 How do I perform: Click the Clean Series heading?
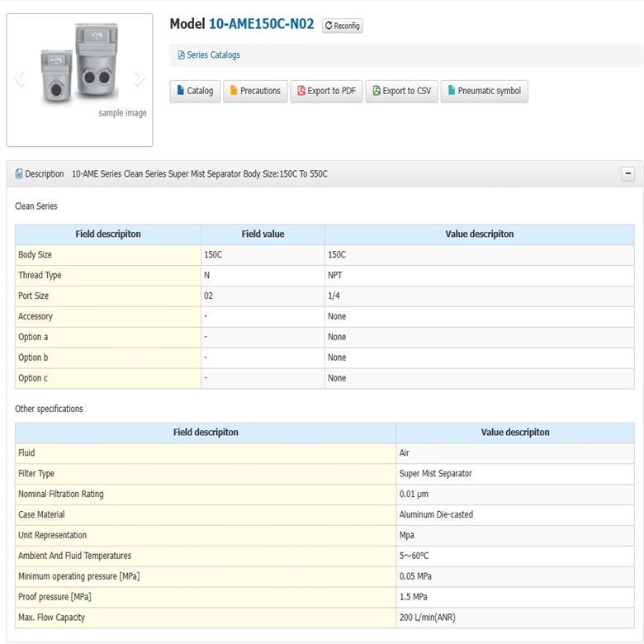(36, 206)
